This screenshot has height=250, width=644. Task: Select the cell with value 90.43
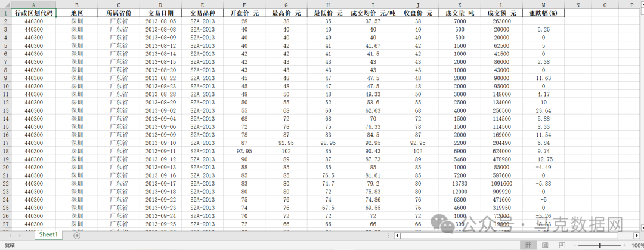373,152
